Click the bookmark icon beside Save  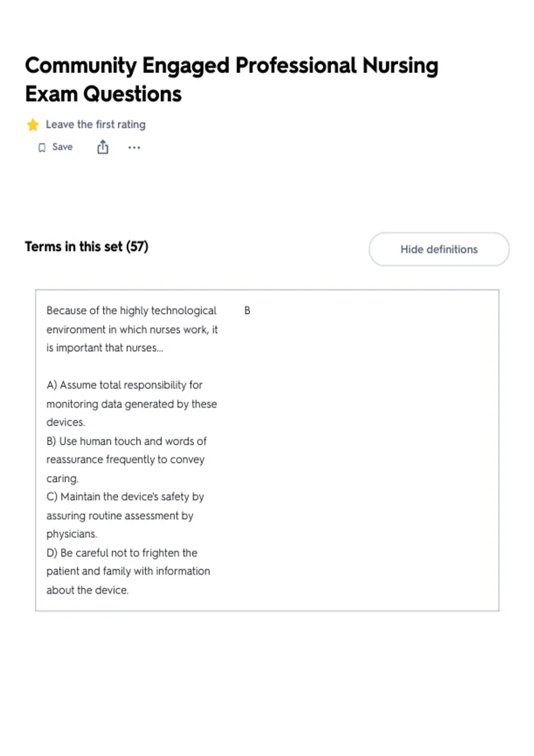pyautogui.click(x=42, y=148)
